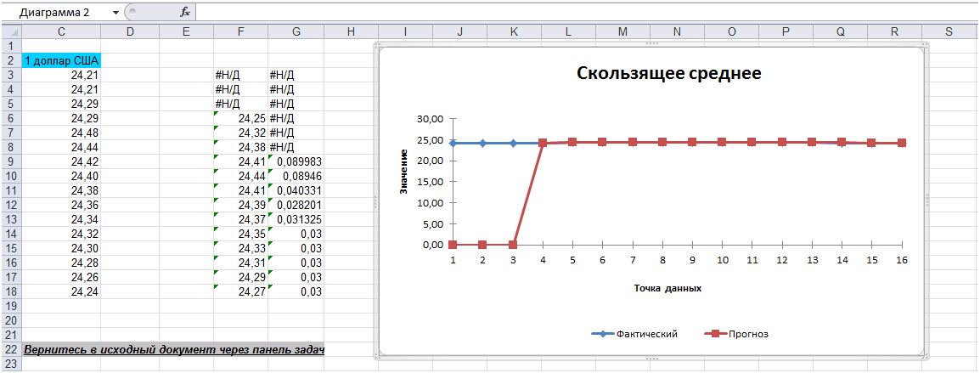Select row 22 header
Screen dimensions: 980x373
[x=11, y=349]
